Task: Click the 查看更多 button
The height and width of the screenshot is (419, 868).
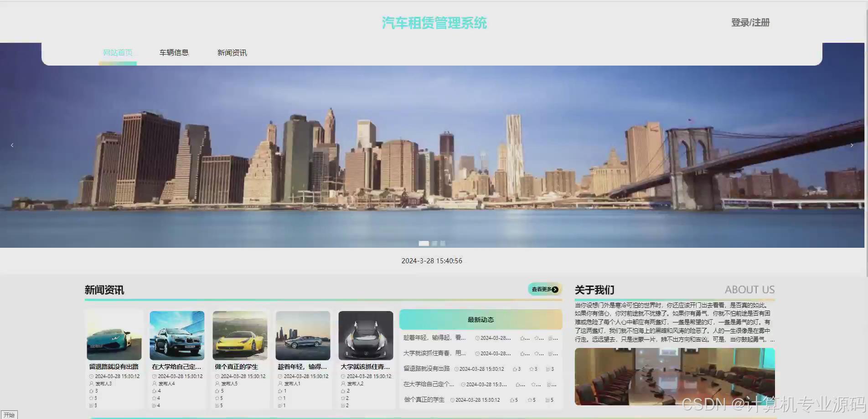Action: pyautogui.click(x=544, y=289)
